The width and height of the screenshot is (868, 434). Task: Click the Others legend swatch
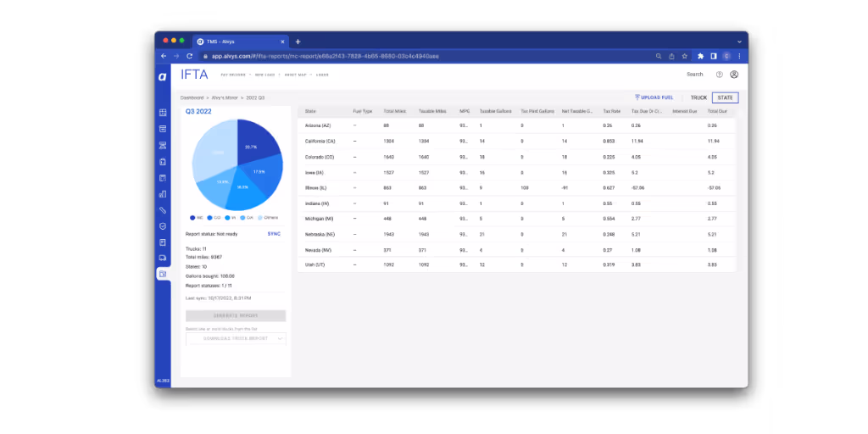click(x=260, y=218)
